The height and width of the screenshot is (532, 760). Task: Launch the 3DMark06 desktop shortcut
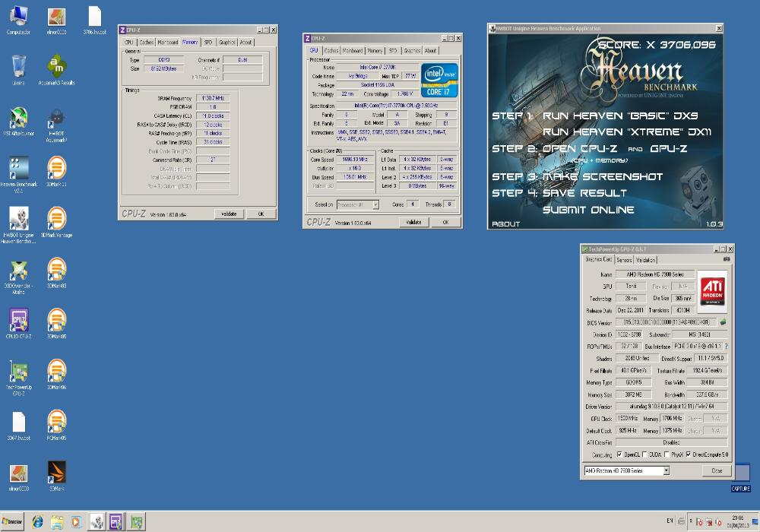click(56, 374)
